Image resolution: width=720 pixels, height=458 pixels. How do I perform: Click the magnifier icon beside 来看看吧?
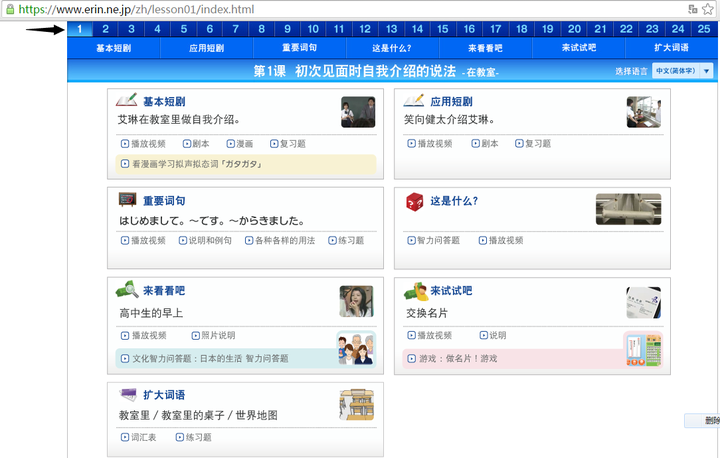tap(127, 289)
